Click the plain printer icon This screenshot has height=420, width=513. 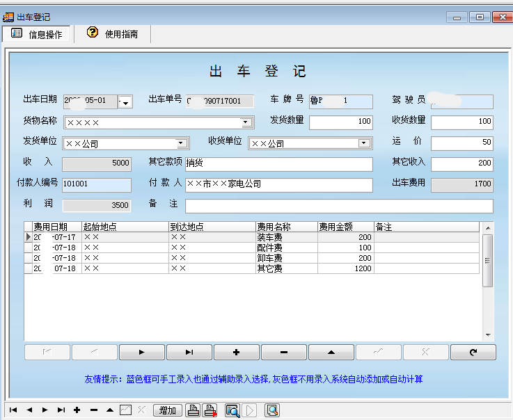pos(194,410)
